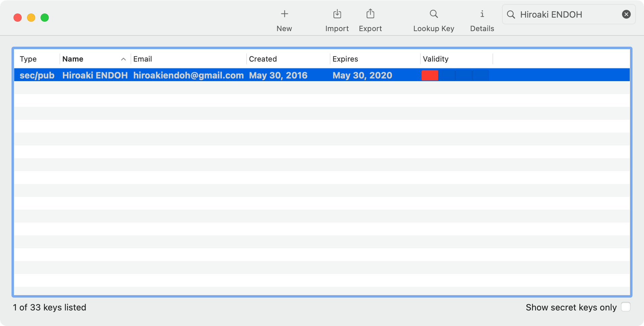Click the search magnifier icon in field
Viewport: 644px width, 326px height.
tap(511, 15)
